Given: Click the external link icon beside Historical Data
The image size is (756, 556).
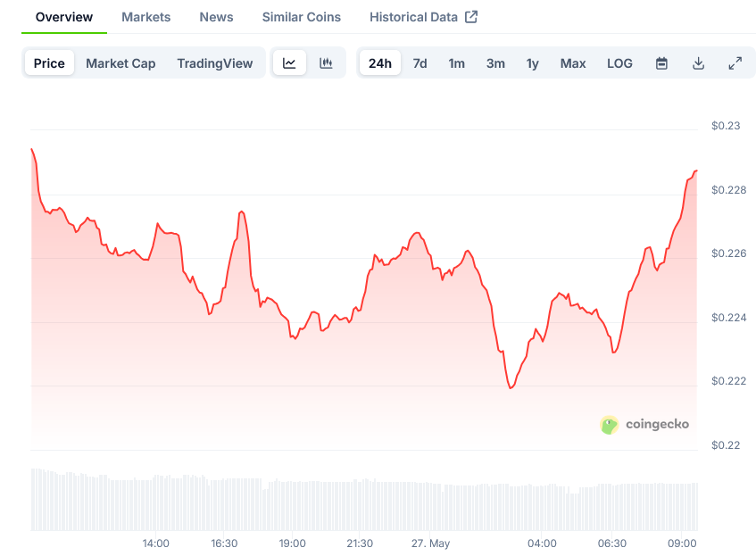Looking at the screenshot, I should (471, 17).
